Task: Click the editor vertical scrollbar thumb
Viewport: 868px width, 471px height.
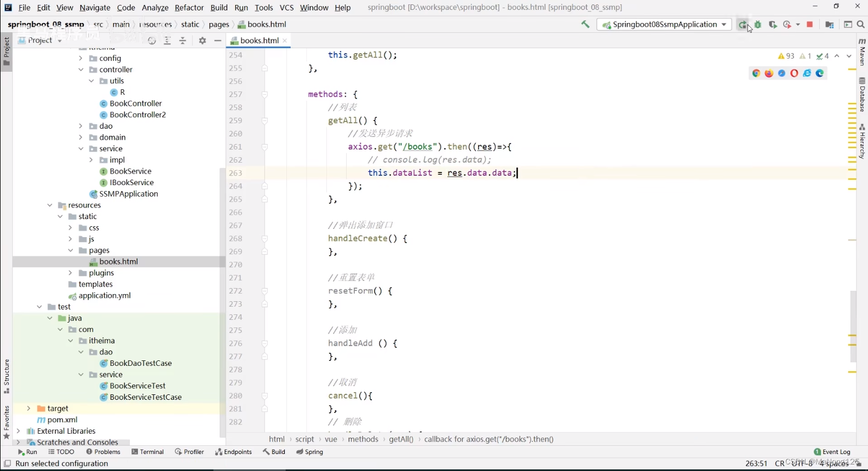Action: (x=853, y=326)
